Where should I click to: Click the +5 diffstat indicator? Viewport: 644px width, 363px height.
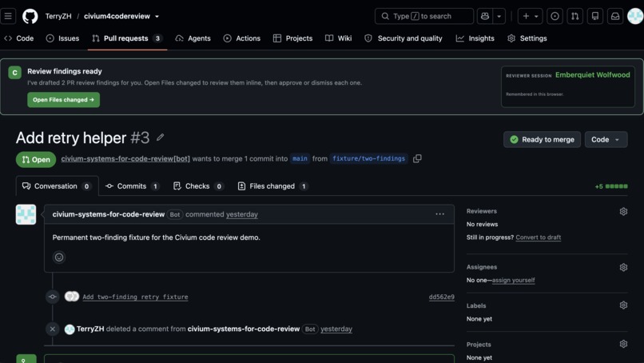click(x=610, y=186)
